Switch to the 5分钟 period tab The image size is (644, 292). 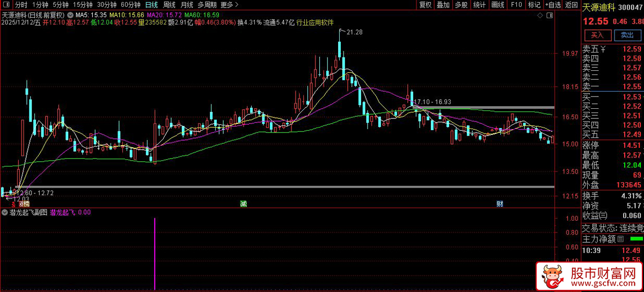click(x=61, y=5)
